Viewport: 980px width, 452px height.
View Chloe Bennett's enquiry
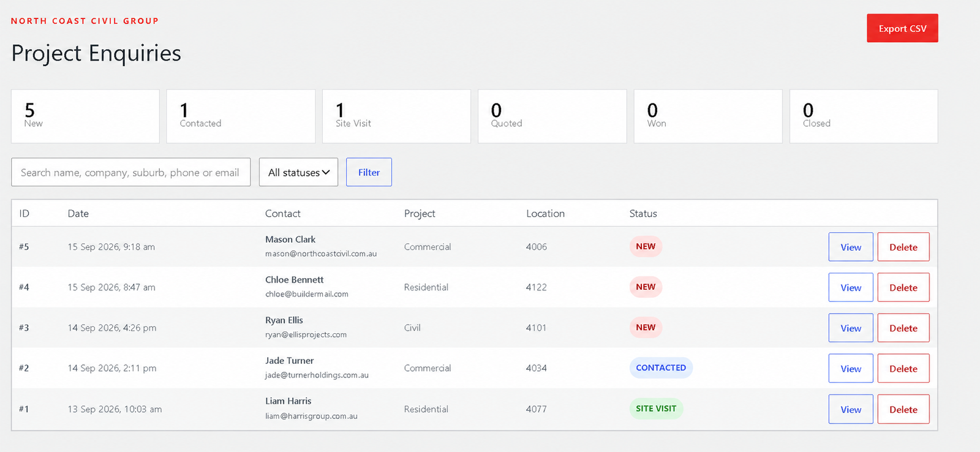click(x=851, y=287)
